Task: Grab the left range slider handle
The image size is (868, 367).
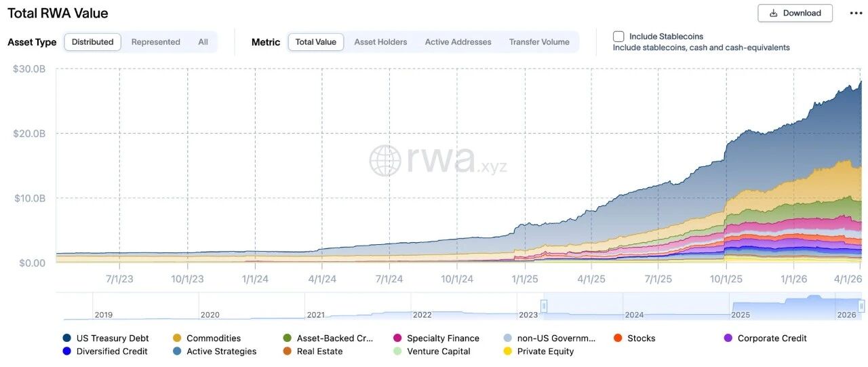Action: (x=543, y=306)
